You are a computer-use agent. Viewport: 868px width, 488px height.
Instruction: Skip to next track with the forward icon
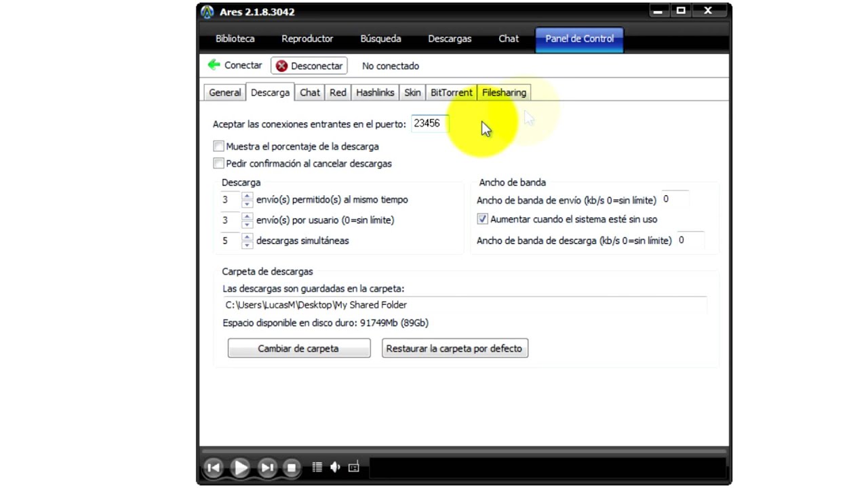pos(267,467)
